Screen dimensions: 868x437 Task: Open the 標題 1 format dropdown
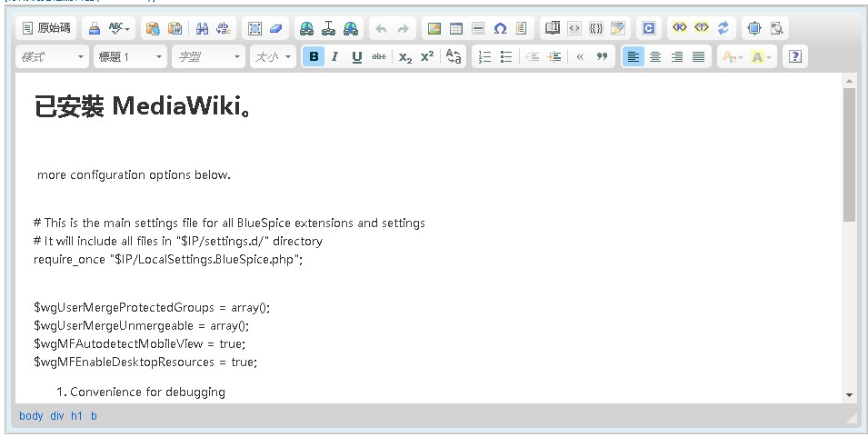tap(130, 56)
